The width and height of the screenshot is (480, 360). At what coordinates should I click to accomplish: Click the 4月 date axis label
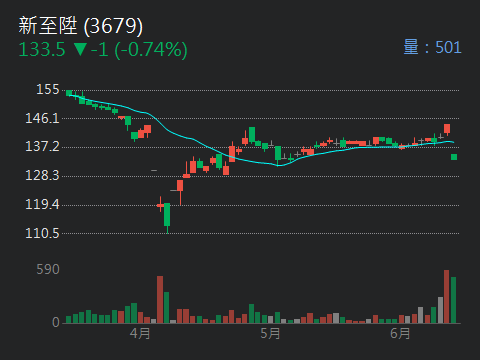140,333
